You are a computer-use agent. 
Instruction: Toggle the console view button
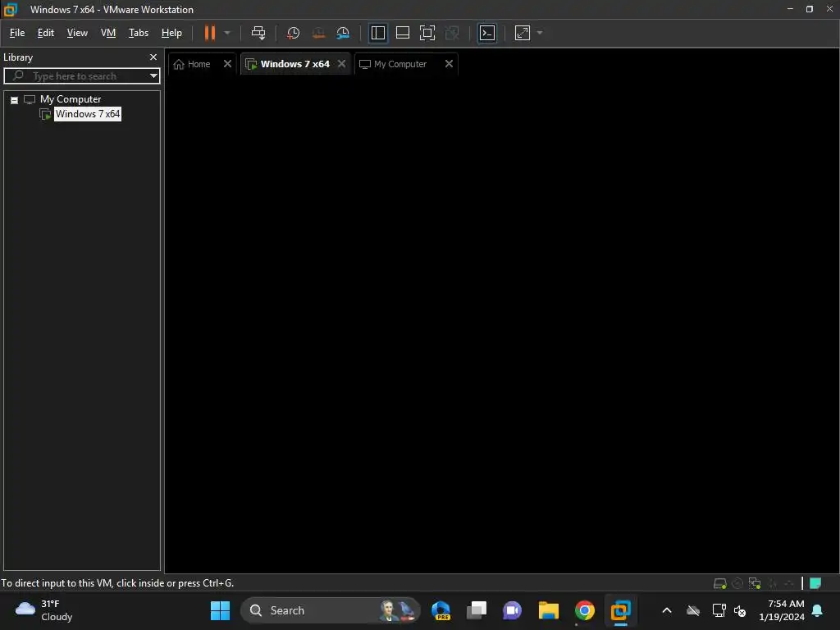tap(487, 33)
